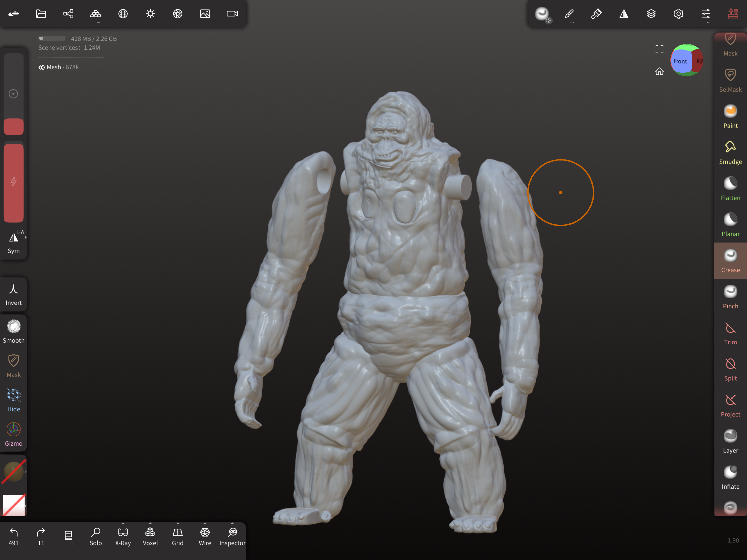The height and width of the screenshot is (560, 747).
Task: Activate the Smooth shortcut
Action: (x=13, y=332)
